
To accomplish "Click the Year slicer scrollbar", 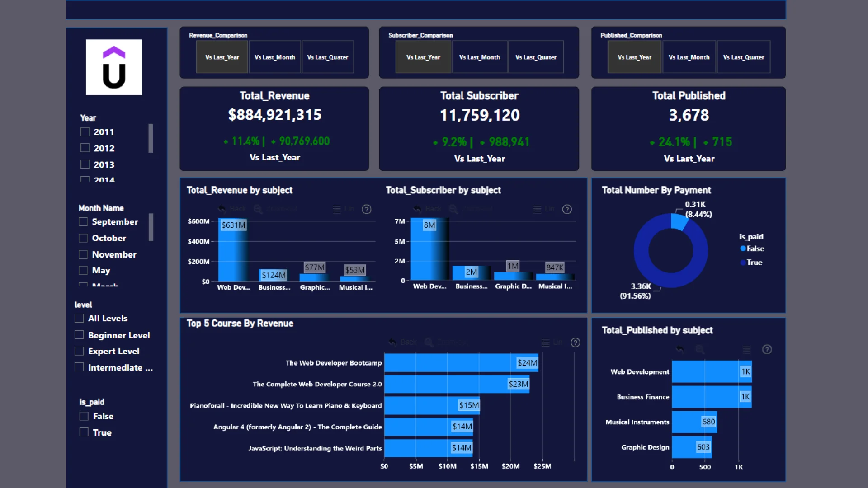I will pyautogui.click(x=151, y=138).
